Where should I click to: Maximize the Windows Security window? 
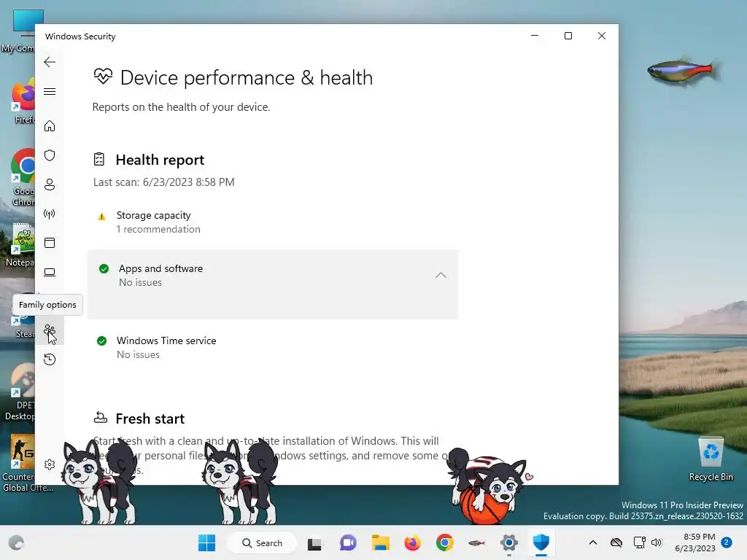point(568,36)
